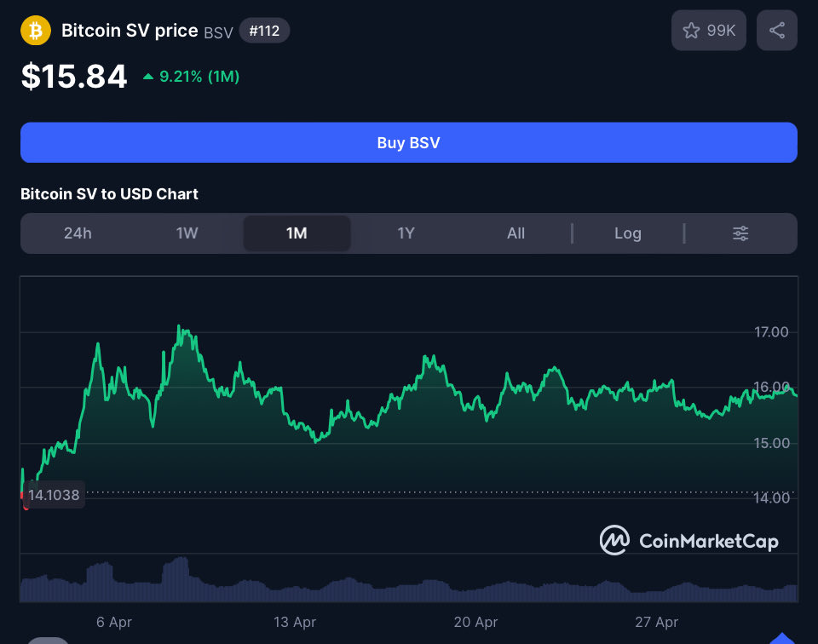This screenshot has height=644, width=818.
Task: Open chart settings sliders icon
Action: coord(740,233)
